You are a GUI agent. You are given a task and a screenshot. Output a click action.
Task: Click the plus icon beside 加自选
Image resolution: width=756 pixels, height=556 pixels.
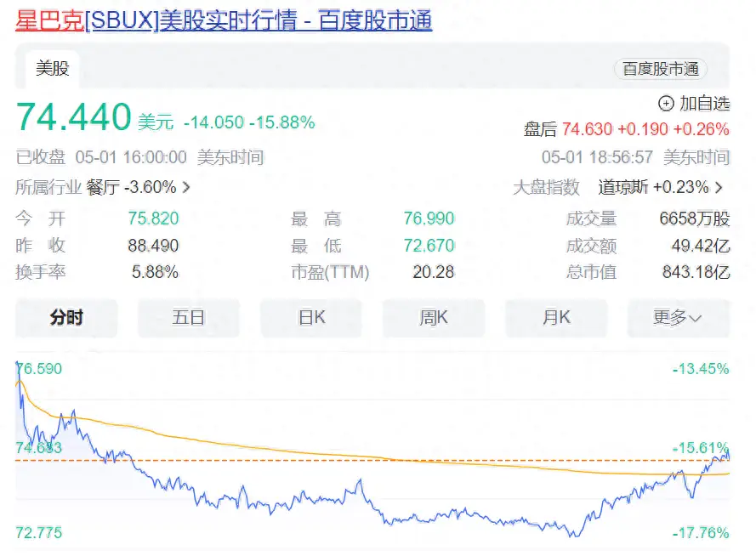point(667,104)
